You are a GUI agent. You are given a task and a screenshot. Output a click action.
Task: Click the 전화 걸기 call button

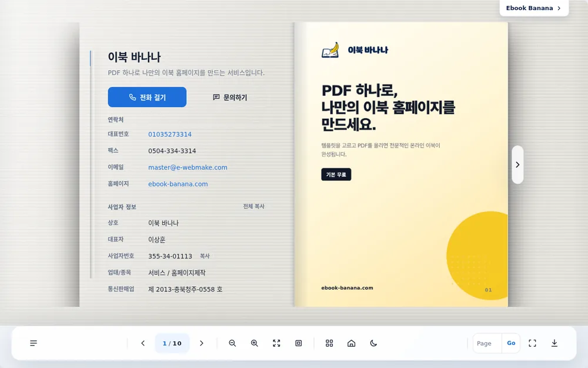(147, 97)
